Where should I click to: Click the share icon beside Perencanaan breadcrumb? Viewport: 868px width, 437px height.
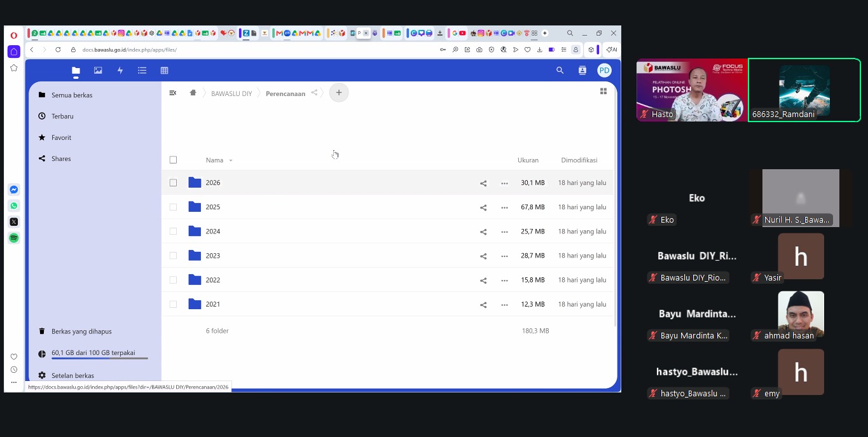pyautogui.click(x=314, y=93)
